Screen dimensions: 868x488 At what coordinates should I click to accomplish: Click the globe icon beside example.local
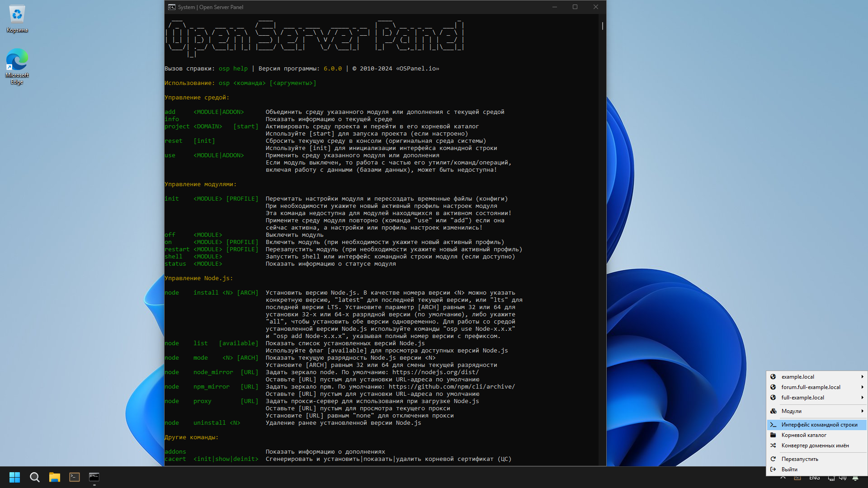(x=774, y=376)
